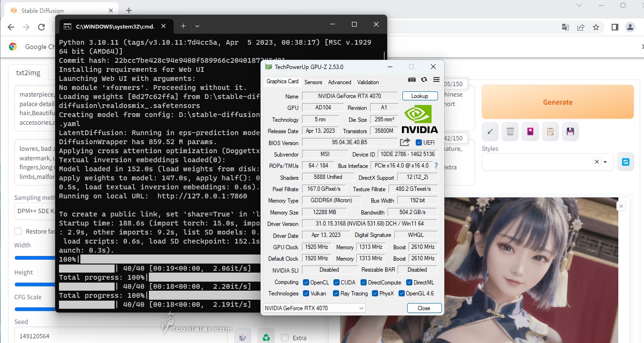The height and width of the screenshot is (343, 644).
Task: Click Lookup button in GPU-Z
Action: (x=420, y=96)
